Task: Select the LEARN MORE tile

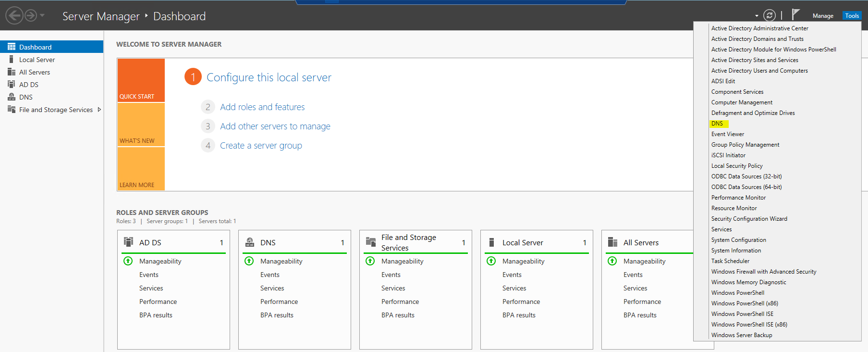Action: [x=141, y=169]
